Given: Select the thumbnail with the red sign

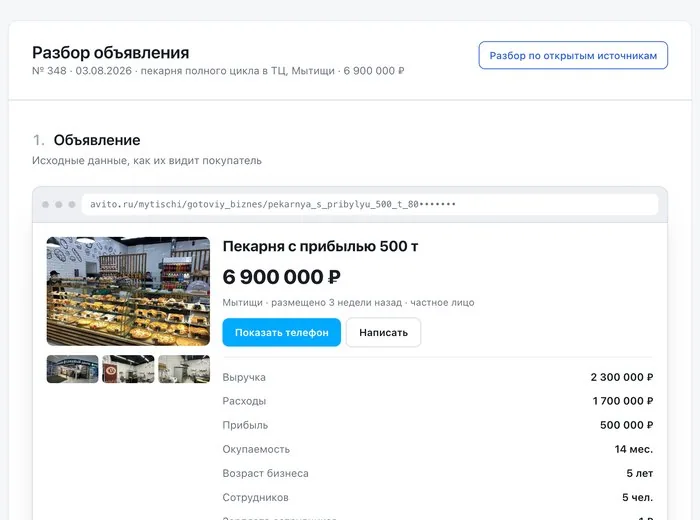Looking at the screenshot, I should click(x=128, y=369).
